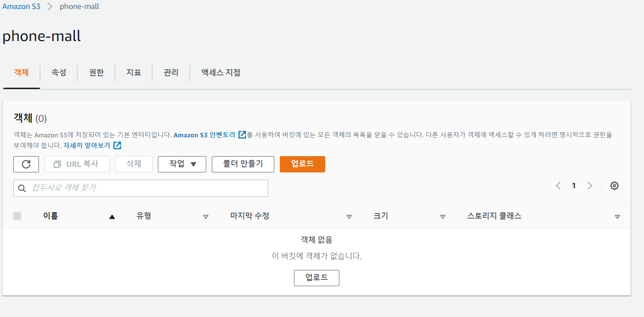
Task: Click external link icon beside 인벤토리
Action: click(242, 135)
